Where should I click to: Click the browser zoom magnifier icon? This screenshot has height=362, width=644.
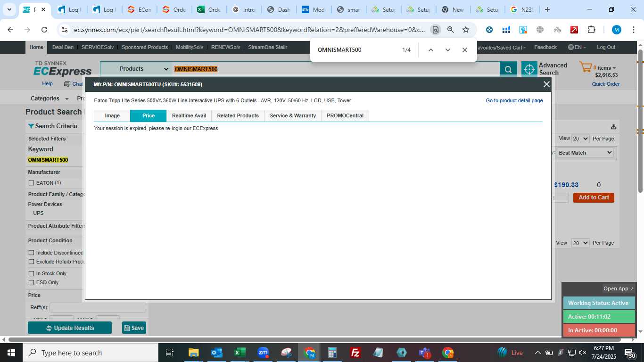pyautogui.click(x=450, y=30)
